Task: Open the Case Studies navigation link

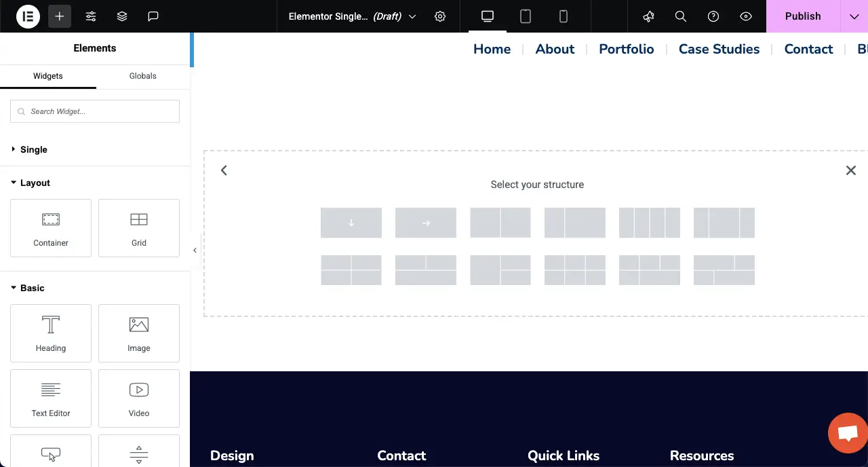Action: pos(719,49)
